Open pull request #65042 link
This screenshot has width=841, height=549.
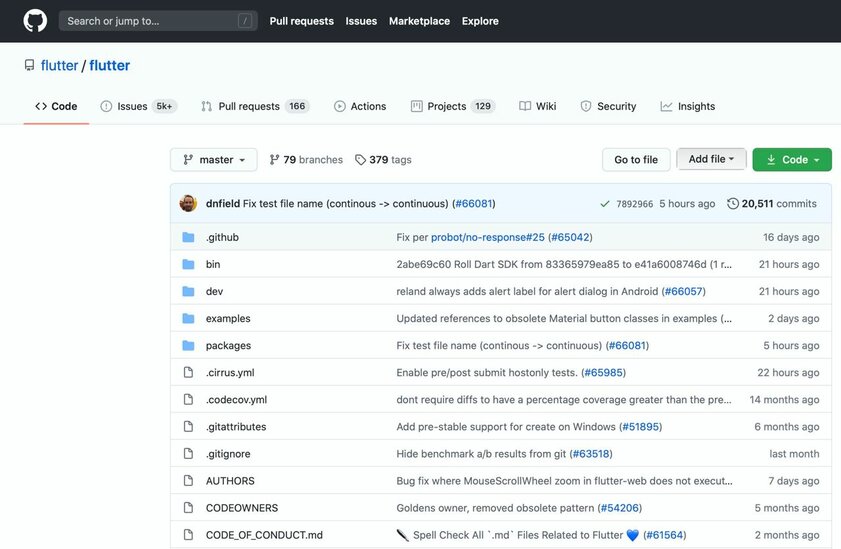point(570,237)
